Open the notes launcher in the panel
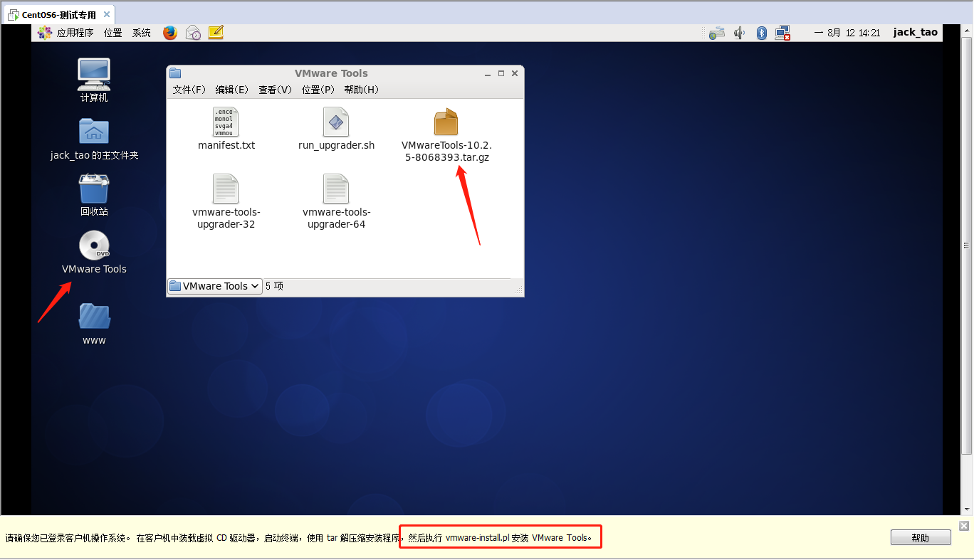The image size is (974, 560). point(216,33)
